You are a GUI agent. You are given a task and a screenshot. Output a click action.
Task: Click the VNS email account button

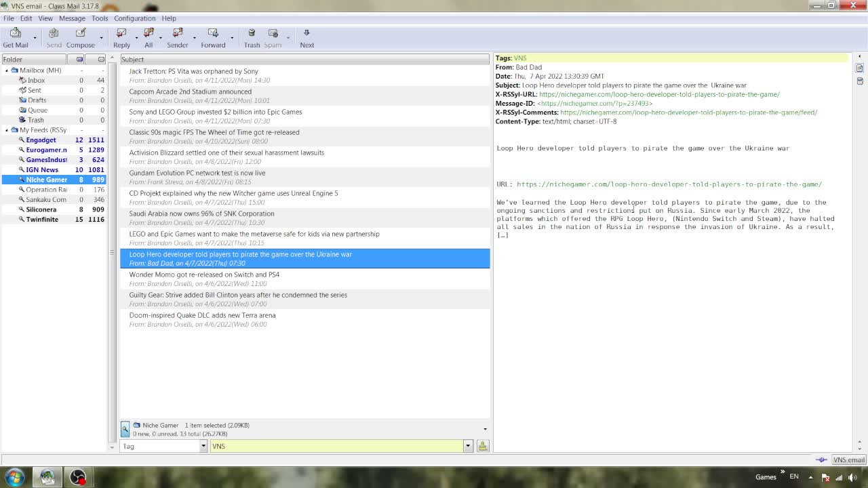coord(849,460)
